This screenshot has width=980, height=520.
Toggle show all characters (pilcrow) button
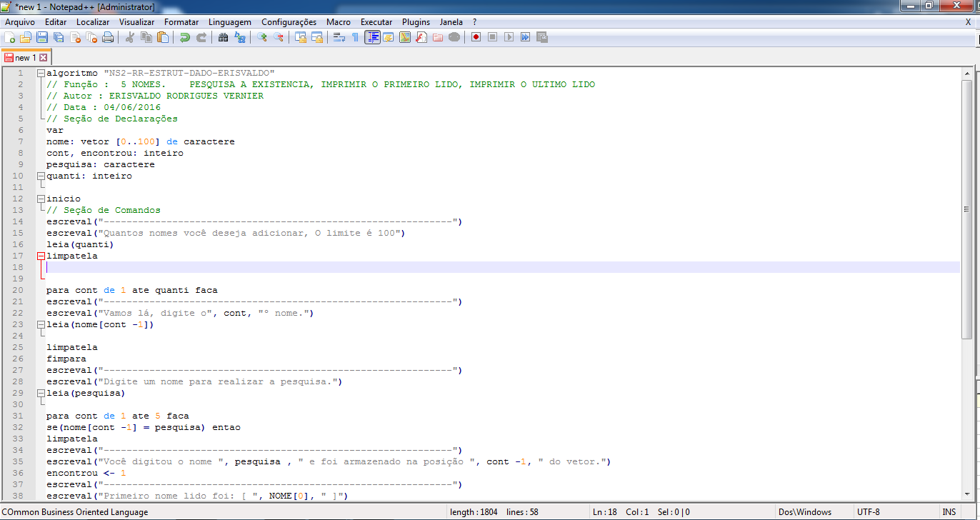point(355,37)
